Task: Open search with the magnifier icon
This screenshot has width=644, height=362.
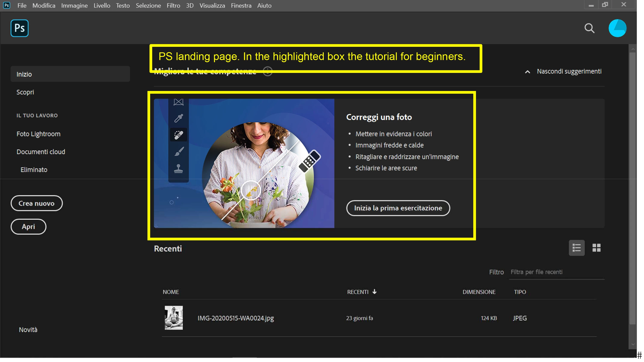Action: pyautogui.click(x=589, y=28)
